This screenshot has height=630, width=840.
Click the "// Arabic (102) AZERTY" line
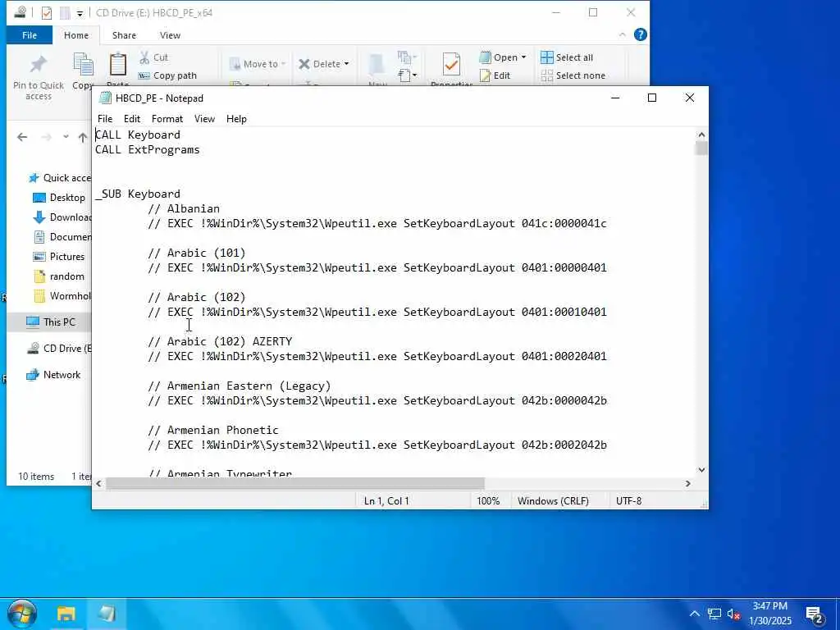point(220,342)
